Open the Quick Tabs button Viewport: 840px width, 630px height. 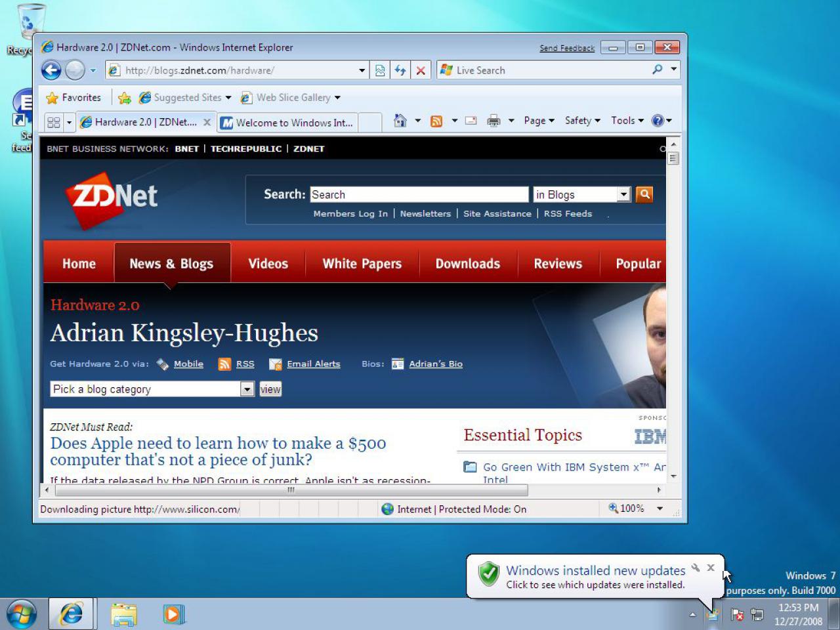[x=54, y=122]
